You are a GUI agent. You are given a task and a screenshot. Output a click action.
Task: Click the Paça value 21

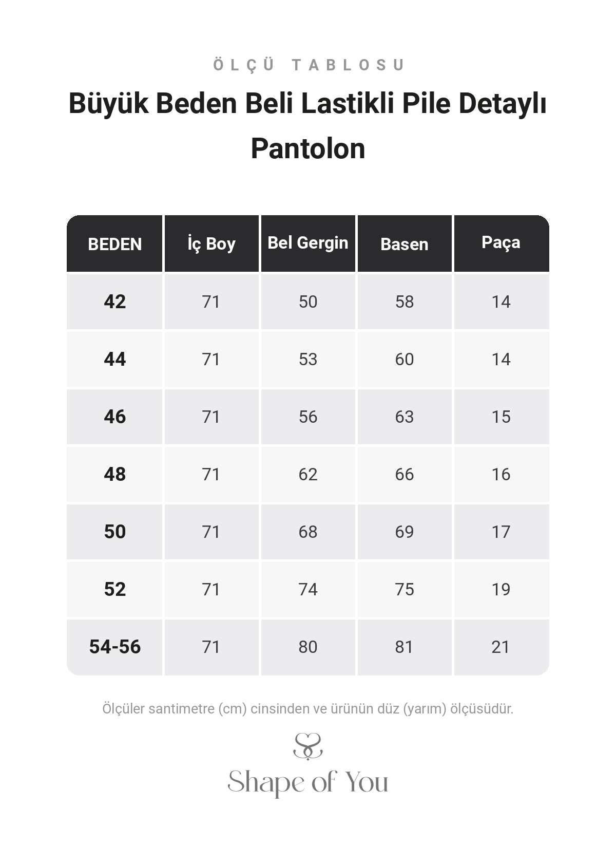tap(502, 647)
